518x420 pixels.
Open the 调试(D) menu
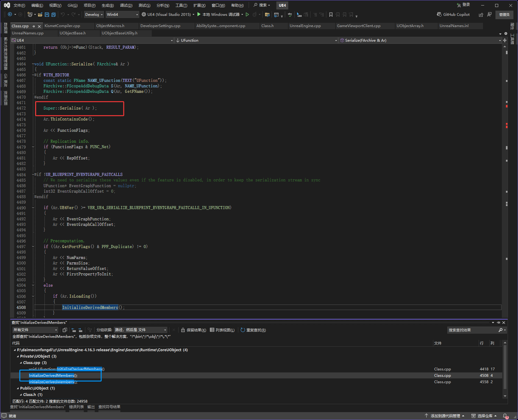click(x=126, y=5)
